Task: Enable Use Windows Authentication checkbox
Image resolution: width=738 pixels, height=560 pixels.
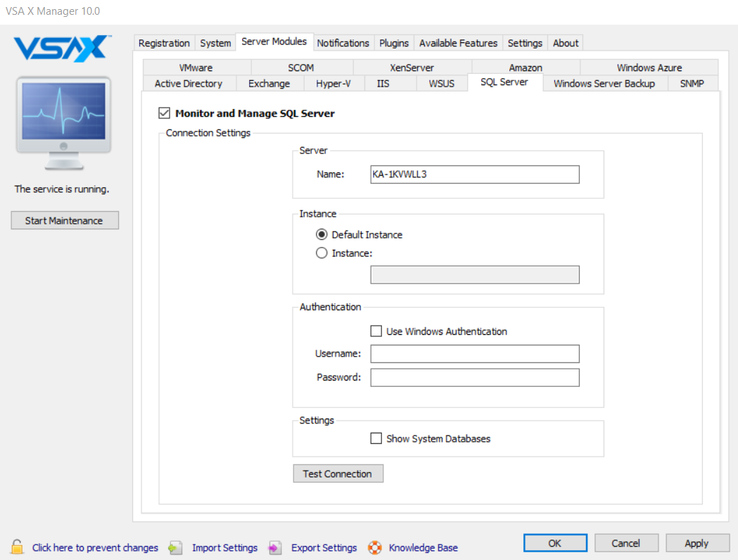Action: (x=376, y=331)
